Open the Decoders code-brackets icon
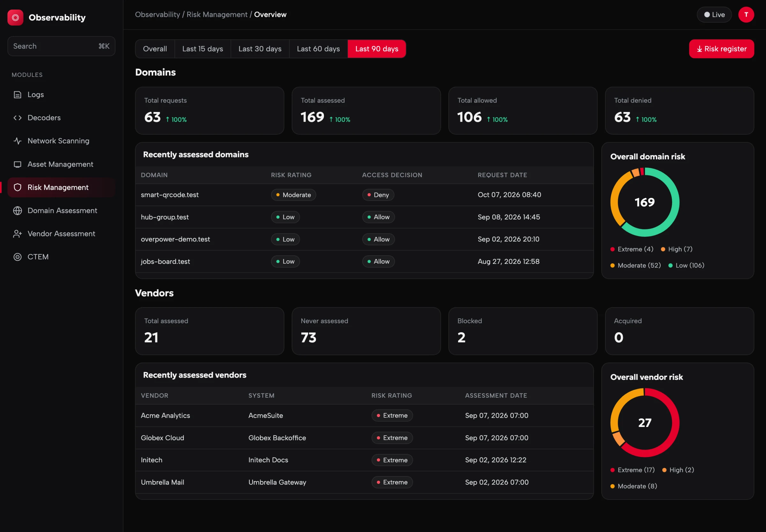This screenshot has width=766, height=532. (x=17, y=118)
